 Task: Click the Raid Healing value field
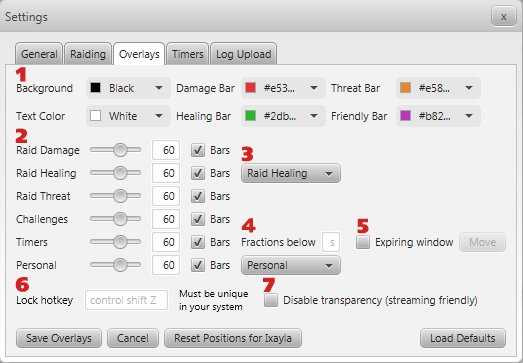point(166,173)
